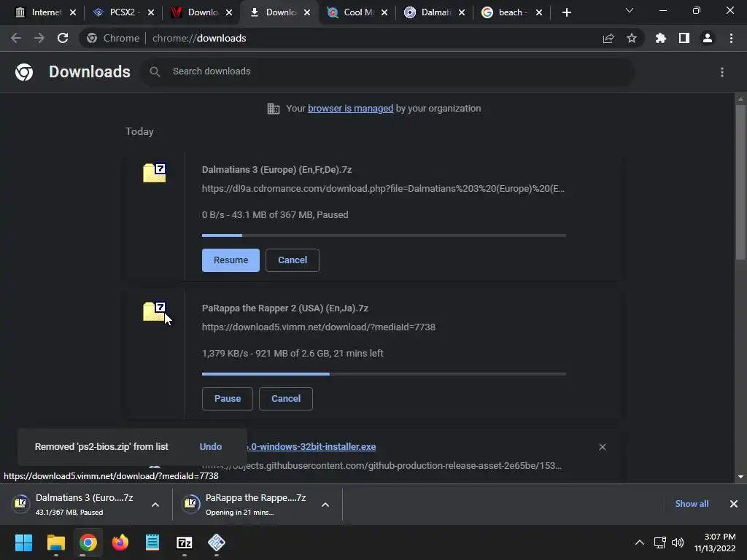Viewport: 747px width, 560px height.
Task: Open File Explorer from the taskbar
Action: [x=55, y=542]
